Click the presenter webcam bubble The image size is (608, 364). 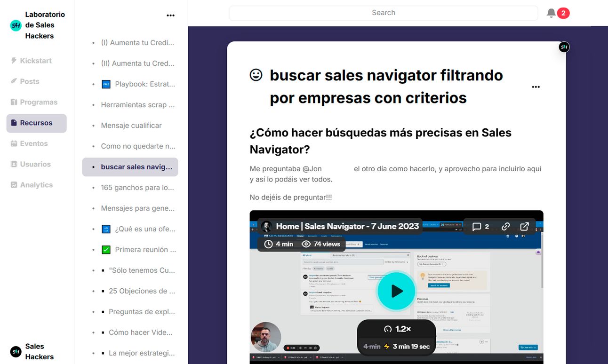[x=266, y=337]
